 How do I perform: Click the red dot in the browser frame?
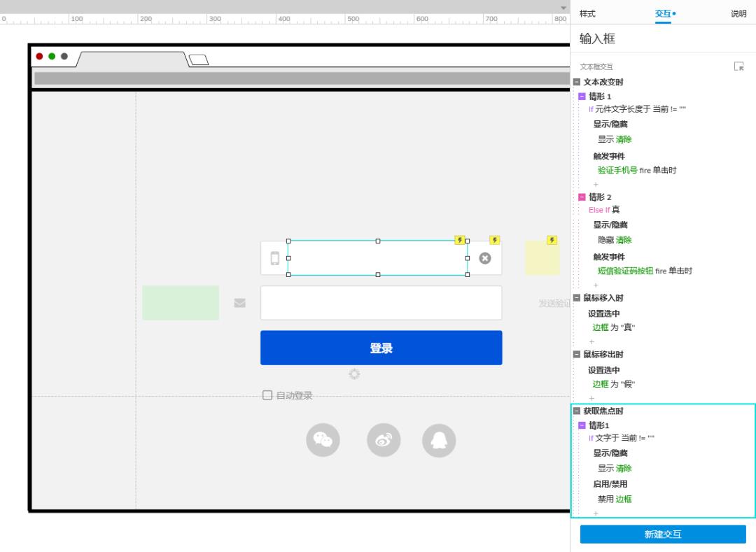pyautogui.click(x=39, y=57)
